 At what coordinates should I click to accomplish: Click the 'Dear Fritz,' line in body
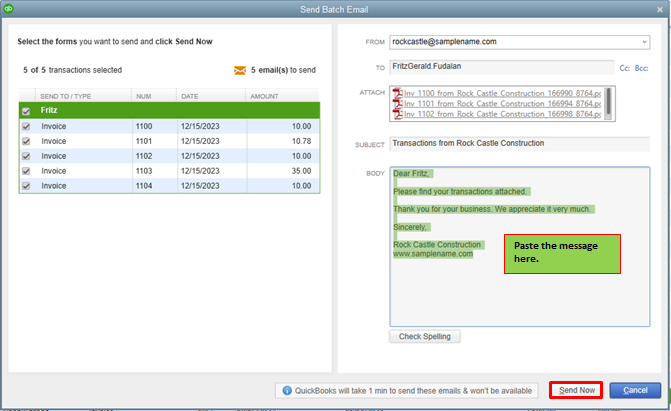[x=413, y=173]
